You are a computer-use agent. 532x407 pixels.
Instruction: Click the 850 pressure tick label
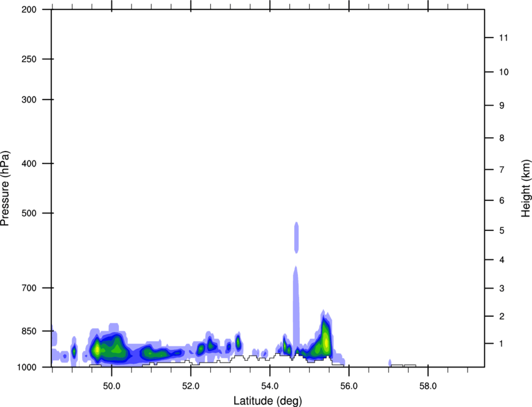coord(29,331)
